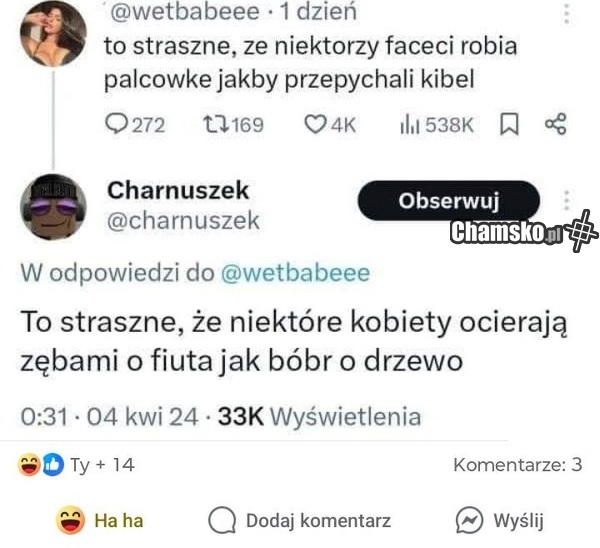
Task: Click the retweet icon showing 169
Action: pyautogui.click(x=216, y=124)
